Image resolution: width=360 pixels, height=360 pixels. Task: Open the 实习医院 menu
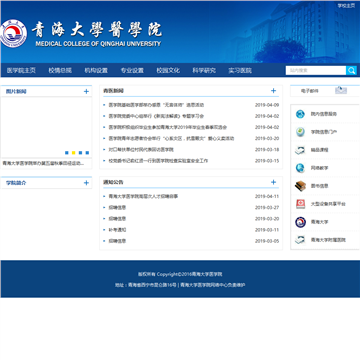coord(240,71)
